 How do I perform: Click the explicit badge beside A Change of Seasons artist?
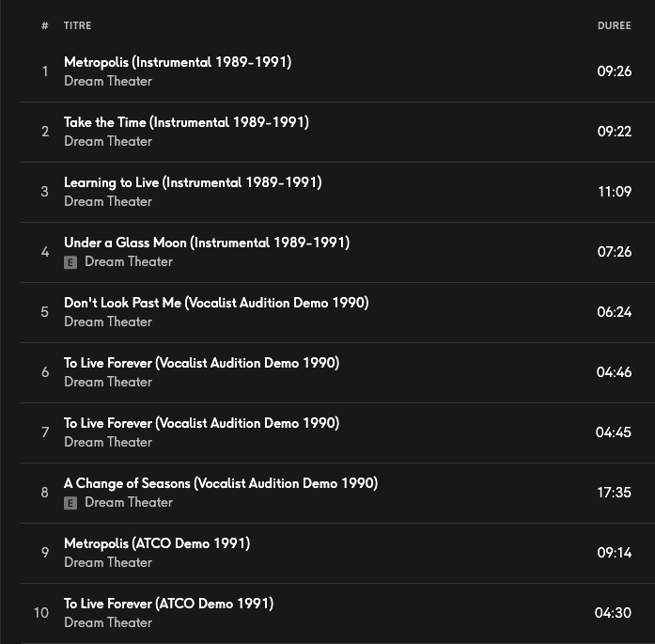70,503
